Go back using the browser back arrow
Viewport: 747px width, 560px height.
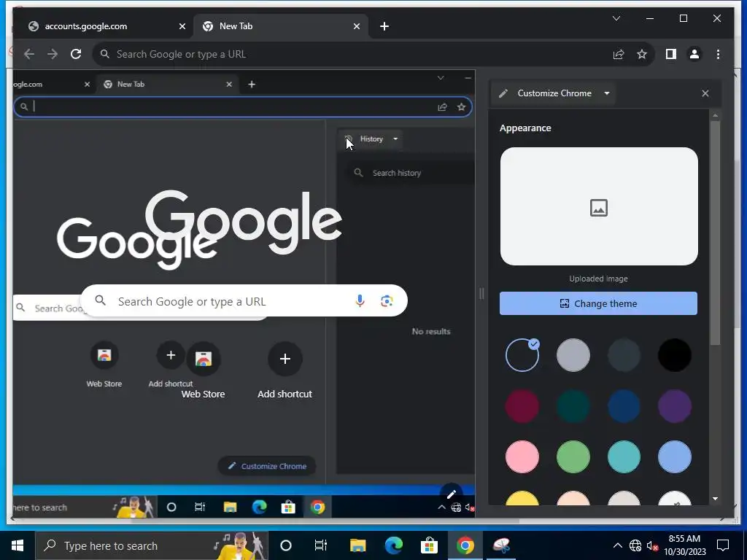click(29, 54)
